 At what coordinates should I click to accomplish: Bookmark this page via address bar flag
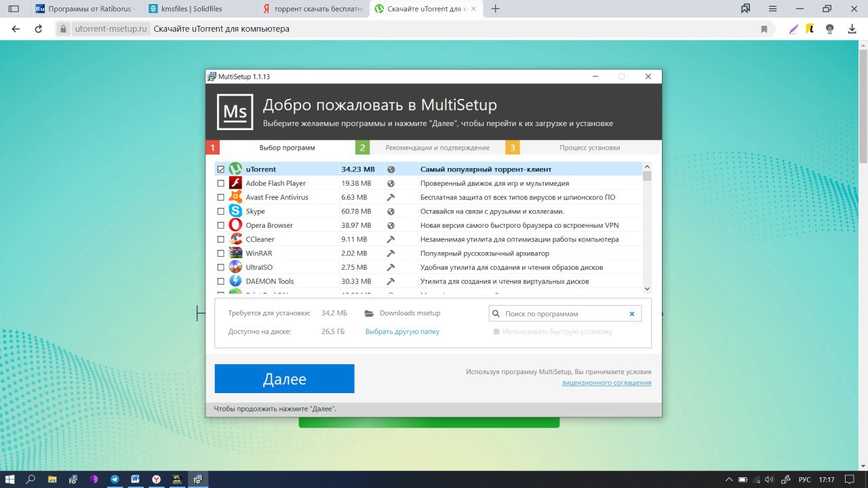pyautogui.click(x=764, y=29)
